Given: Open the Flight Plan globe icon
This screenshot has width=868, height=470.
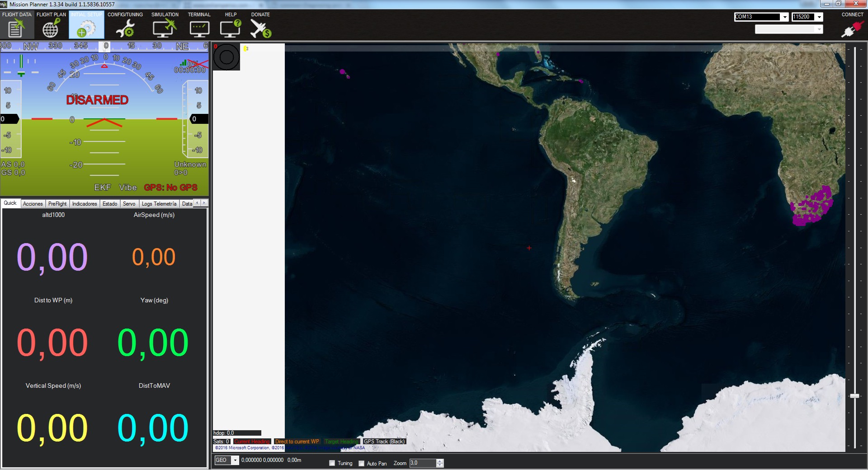Looking at the screenshot, I should coord(51,28).
